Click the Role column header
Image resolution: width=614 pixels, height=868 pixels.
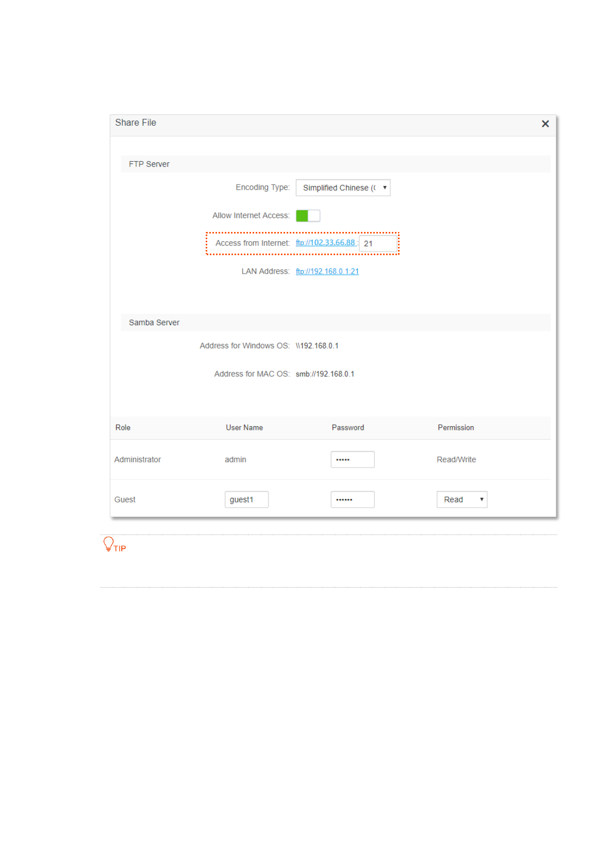(123, 428)
